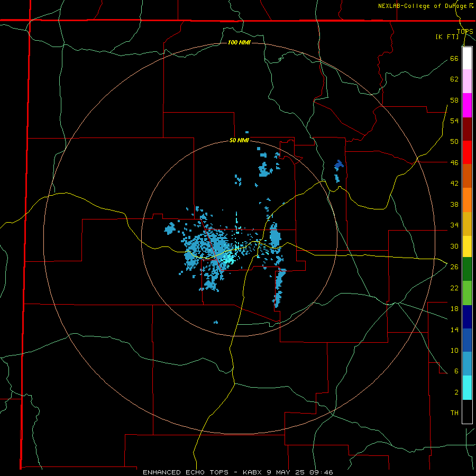This screenshot has width=476, height=476.
Task: Click the "TH" threshold label
Action: [x=454, y=413]
